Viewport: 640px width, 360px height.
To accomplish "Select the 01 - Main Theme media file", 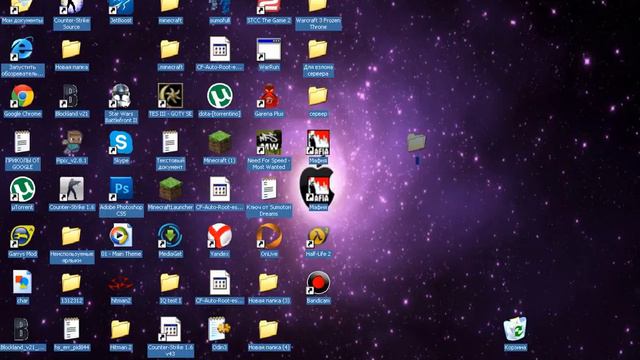I will pyautogui.click(x=121, y=236).
